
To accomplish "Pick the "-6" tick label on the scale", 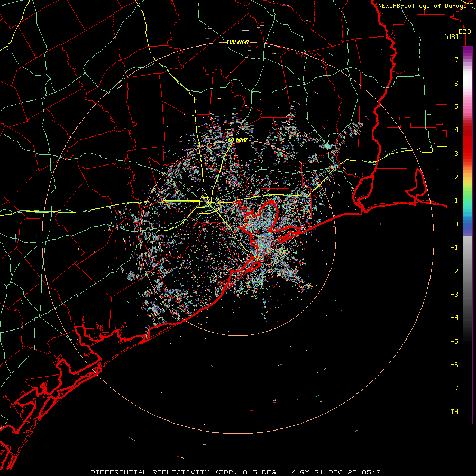I will (454, 365).
